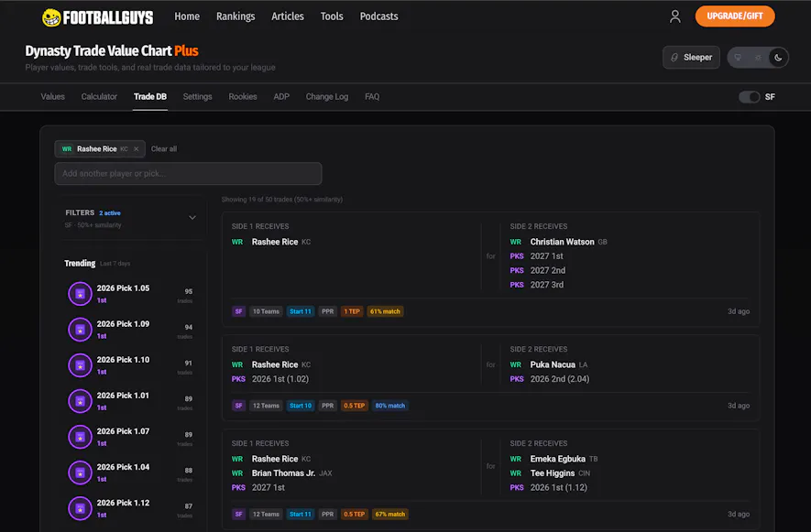Open the Rankings menu
Viewport: 811px width, 532px height.
click(236, 16)
